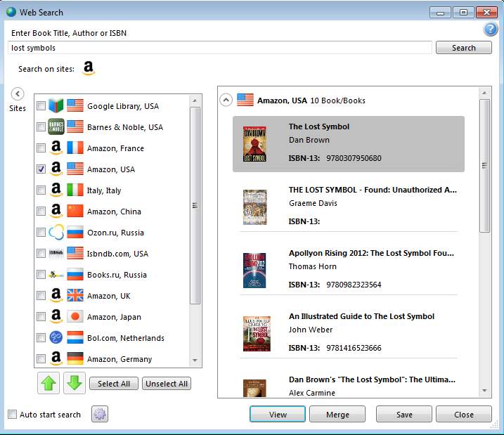Select the Amazon, UK list entry
Viewport: 504px width, 435px height.
coord(108,296)
